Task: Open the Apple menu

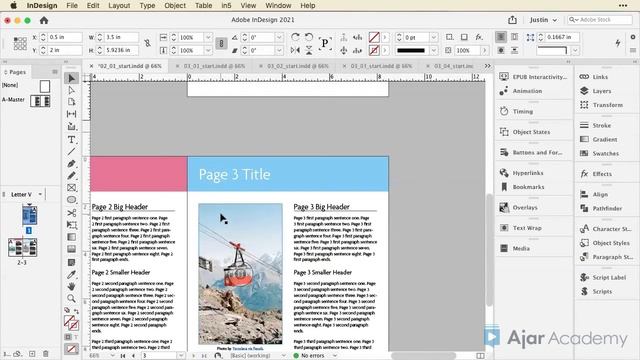Action: tap(13, 6)
